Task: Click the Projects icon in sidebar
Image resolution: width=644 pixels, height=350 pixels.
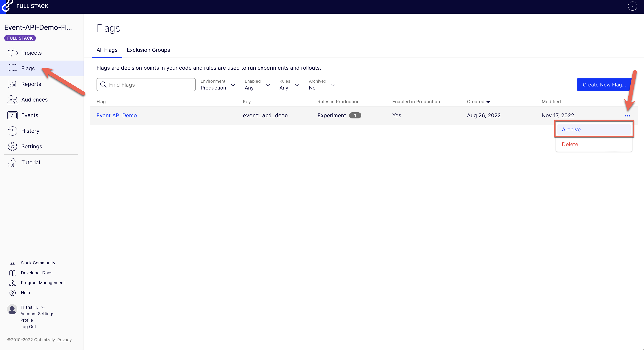Action: (13, 53)
